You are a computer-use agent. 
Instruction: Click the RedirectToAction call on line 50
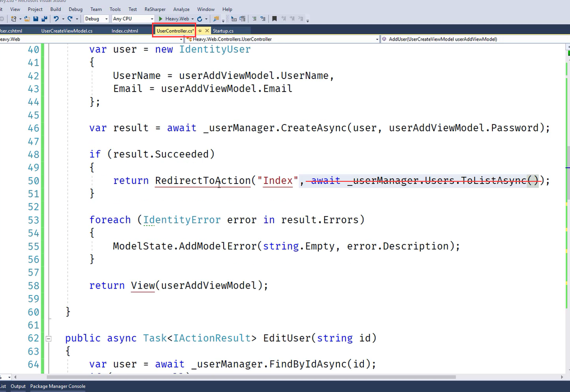[x=202, y=180]
